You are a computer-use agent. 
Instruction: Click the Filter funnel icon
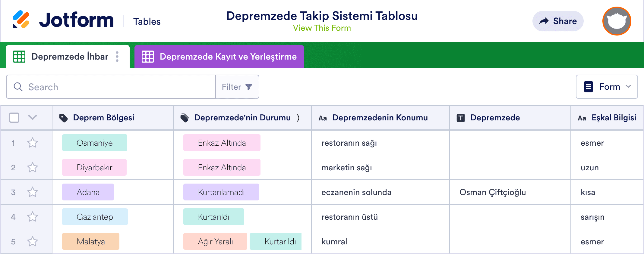coord(249,87)
